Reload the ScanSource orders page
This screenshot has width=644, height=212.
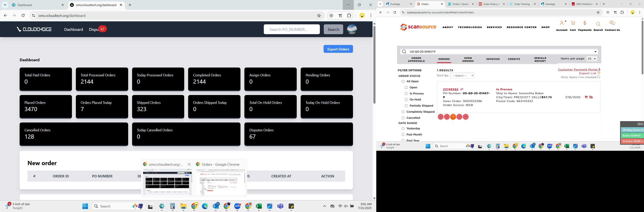click(x=395, y=12)
